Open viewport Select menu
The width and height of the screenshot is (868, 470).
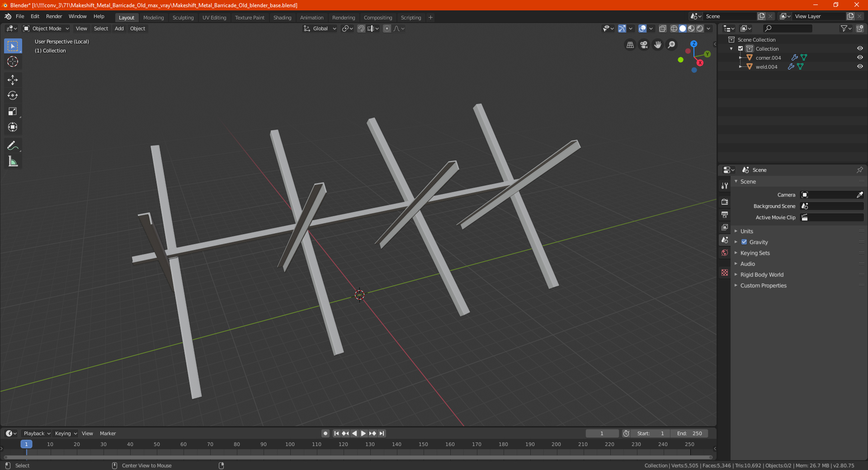101,28
